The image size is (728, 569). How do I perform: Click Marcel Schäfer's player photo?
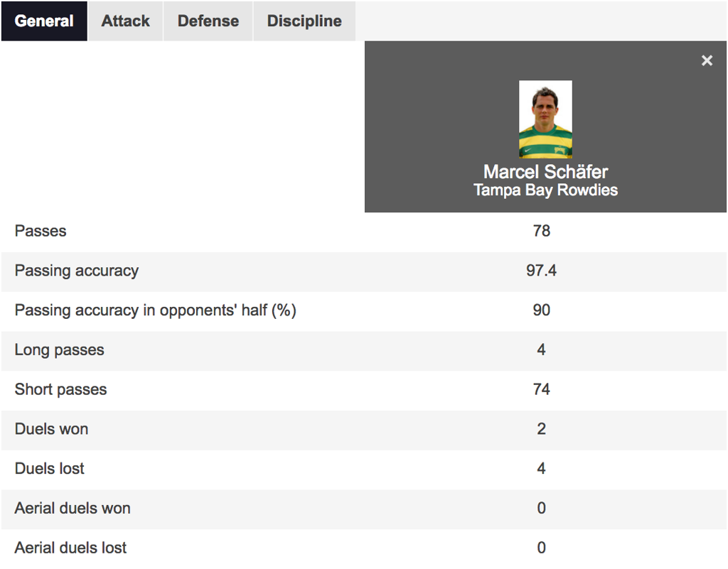545,119
